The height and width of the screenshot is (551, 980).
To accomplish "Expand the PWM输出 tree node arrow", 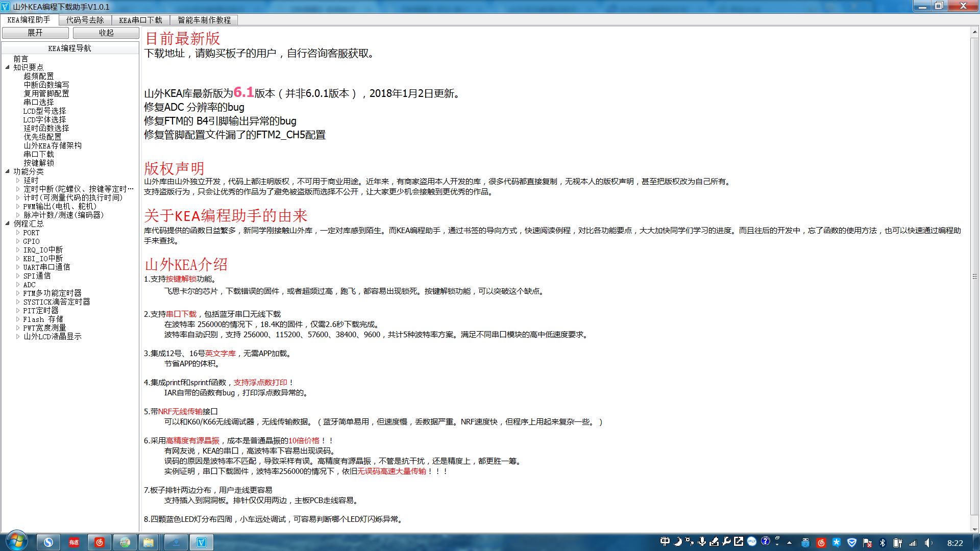I will (x=18, y=206).
